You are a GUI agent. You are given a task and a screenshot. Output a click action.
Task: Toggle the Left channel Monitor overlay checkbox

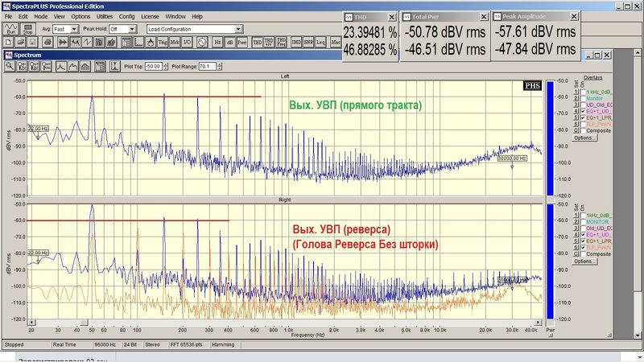583,98
